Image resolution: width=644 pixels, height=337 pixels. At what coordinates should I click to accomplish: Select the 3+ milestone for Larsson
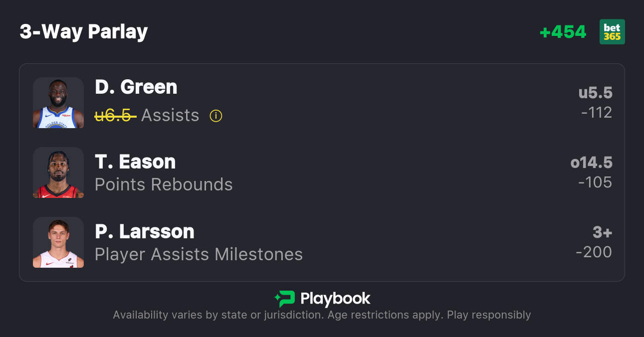pos(602,232)
